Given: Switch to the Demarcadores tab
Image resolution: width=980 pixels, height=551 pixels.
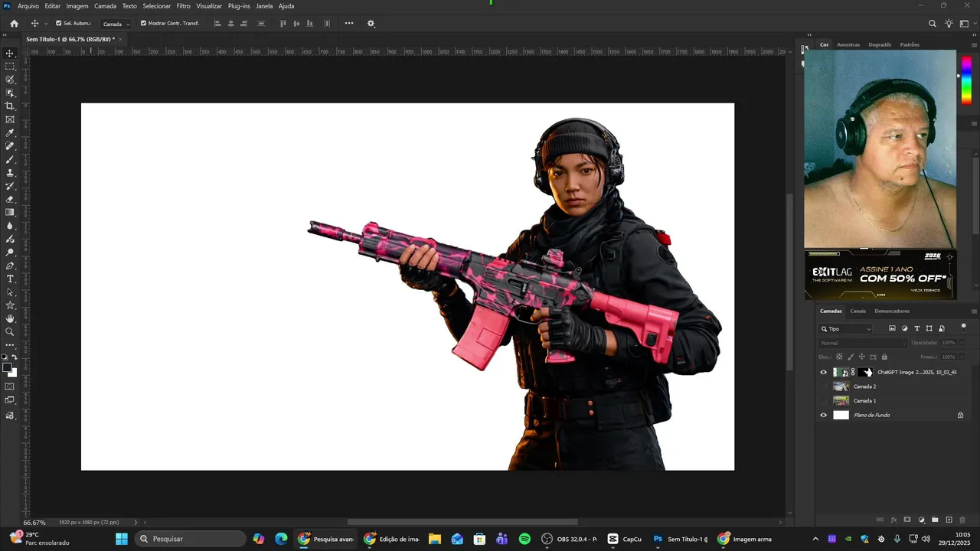Looking at the screenshot, I should [x=892, y=311].
